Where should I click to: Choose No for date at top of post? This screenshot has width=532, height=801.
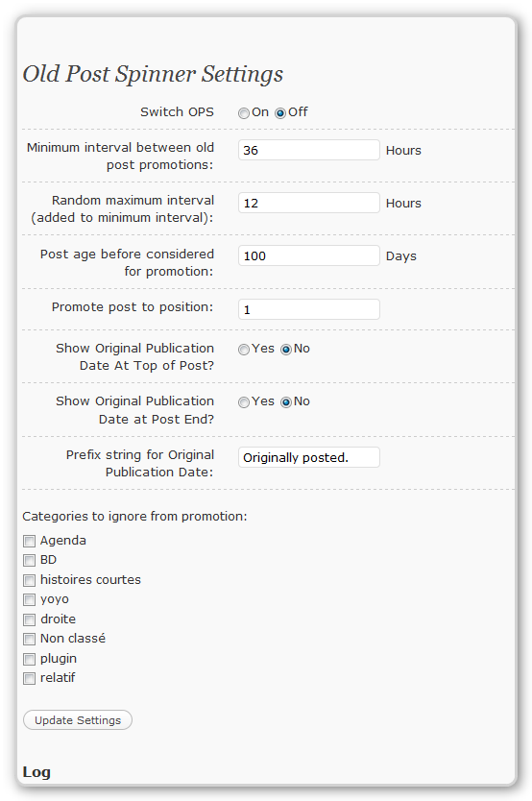click(x=286, y=350)
